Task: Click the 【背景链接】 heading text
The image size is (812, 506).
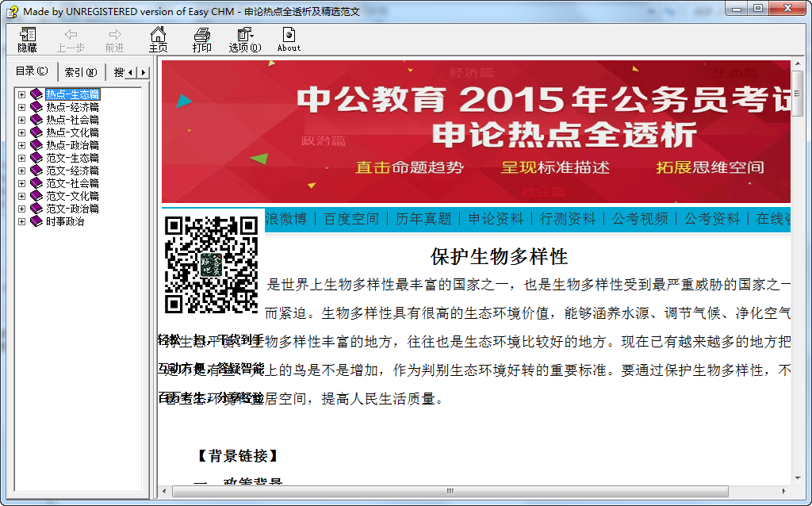Action: [x=238, y=456]
